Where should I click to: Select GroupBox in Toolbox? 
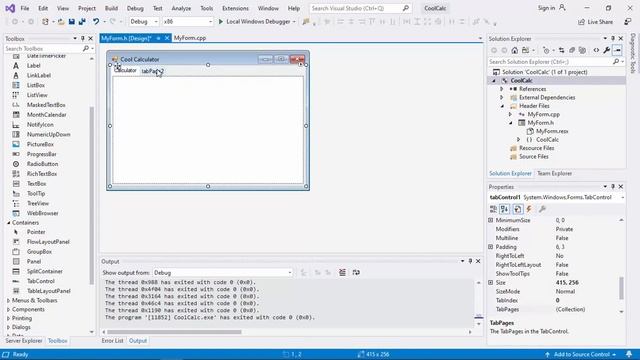[39, 252]
